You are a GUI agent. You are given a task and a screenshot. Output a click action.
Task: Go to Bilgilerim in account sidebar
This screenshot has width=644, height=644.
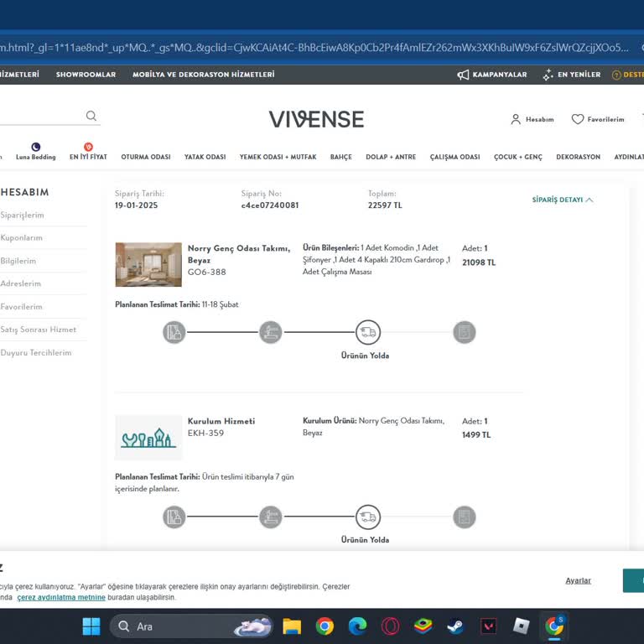18,261
